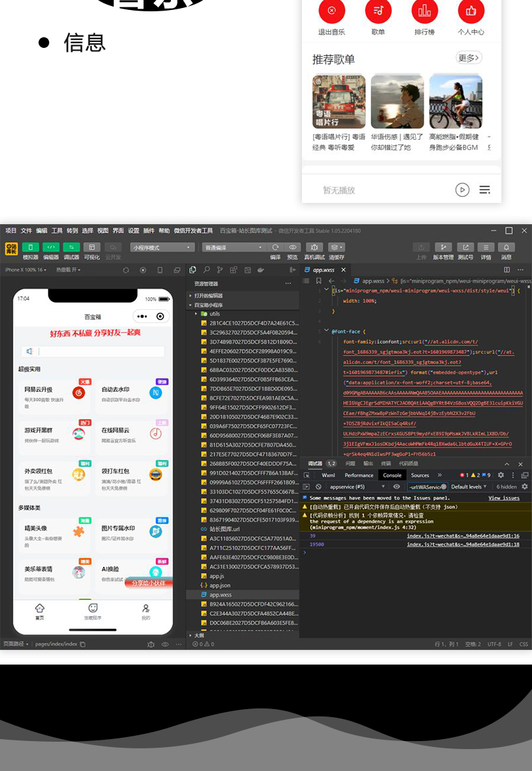Launch 云开发 (Cloud Development)

(x=112, y=247)
